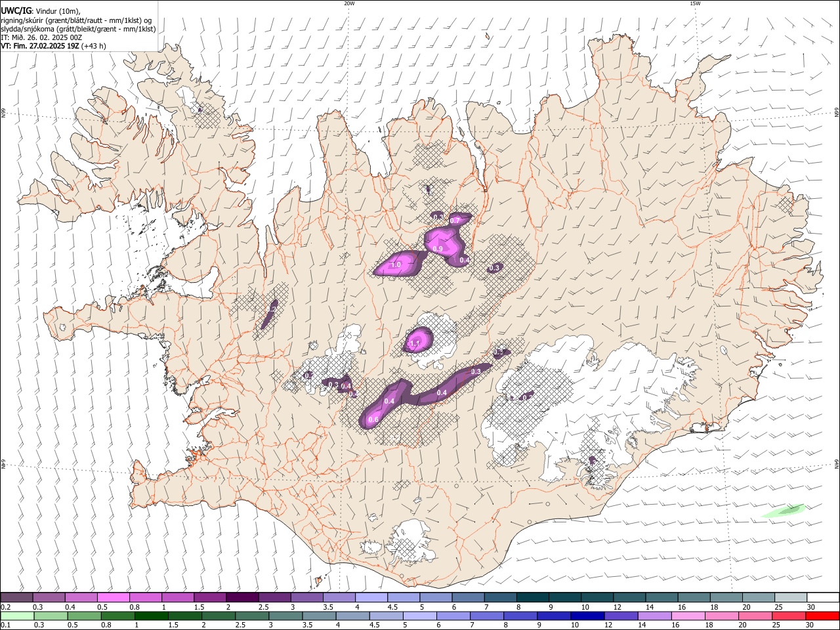This screenshot has height=630, width=840.
Task: Click the initial time 'IT: Mið. 26. 02. 2025 00Z'
Action: point(41,37)
